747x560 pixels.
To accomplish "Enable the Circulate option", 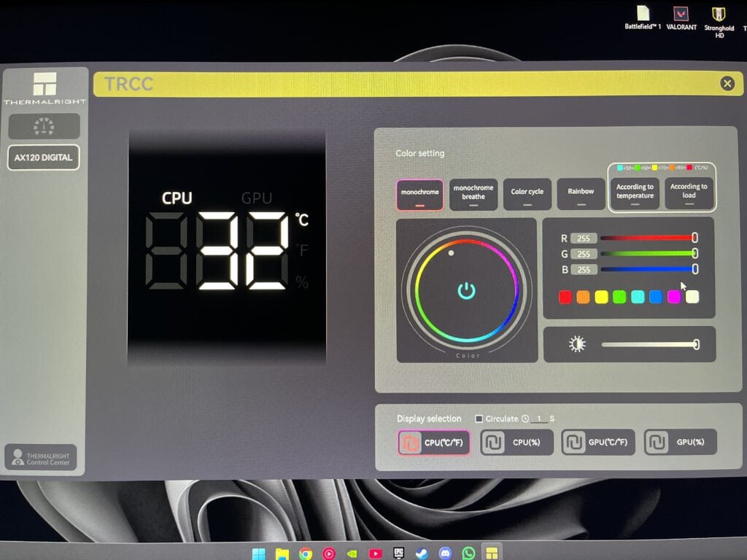I will 479,418.
